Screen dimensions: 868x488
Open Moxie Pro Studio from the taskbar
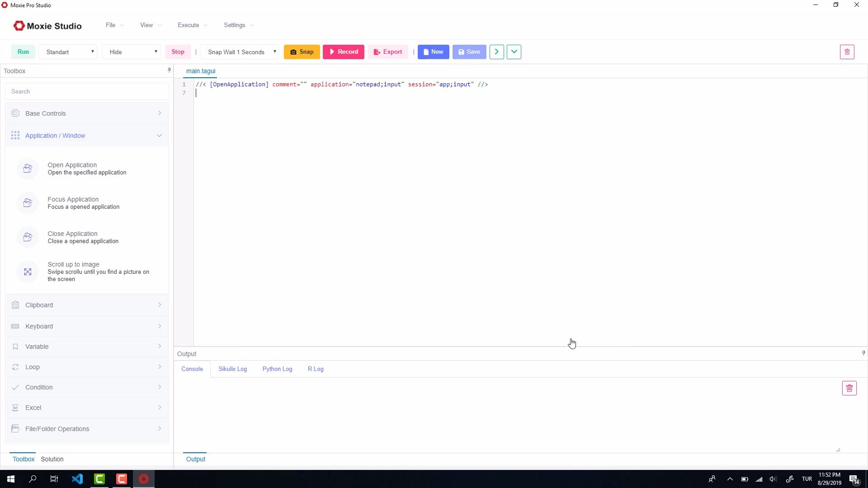point(143,479)
